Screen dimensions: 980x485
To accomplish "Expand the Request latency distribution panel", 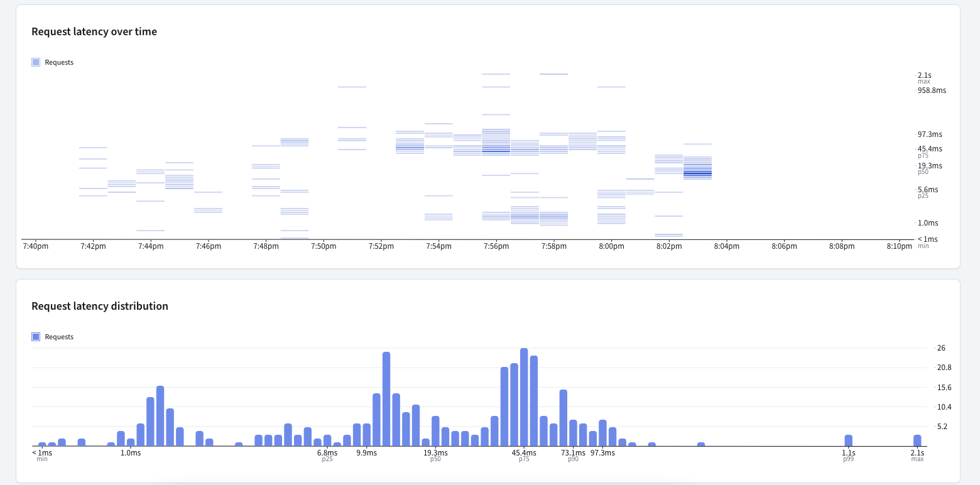I will [x=100, y=306].
